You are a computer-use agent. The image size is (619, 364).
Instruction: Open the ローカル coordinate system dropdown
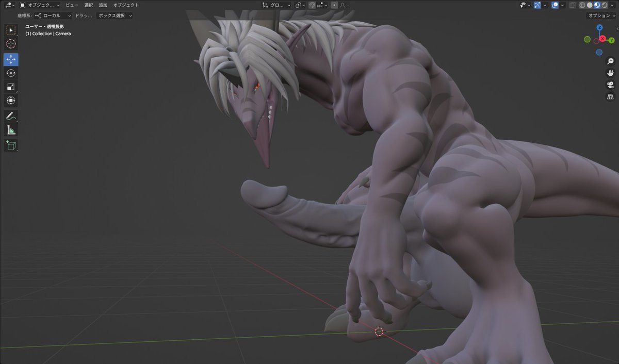(53, 15)
